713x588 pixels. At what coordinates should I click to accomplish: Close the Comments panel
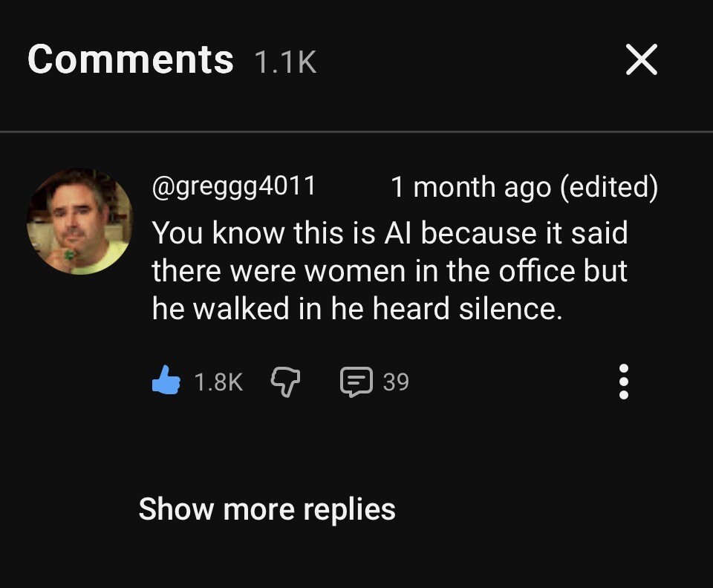click(641, 59)
